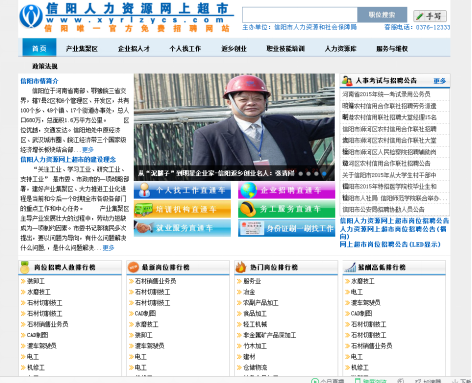Click the flame icon beside 热门岗位排行榜

241,267
